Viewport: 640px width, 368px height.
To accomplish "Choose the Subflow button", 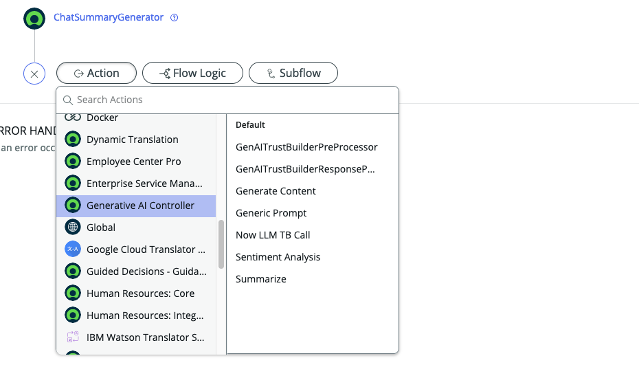I will tap(293, 73).
